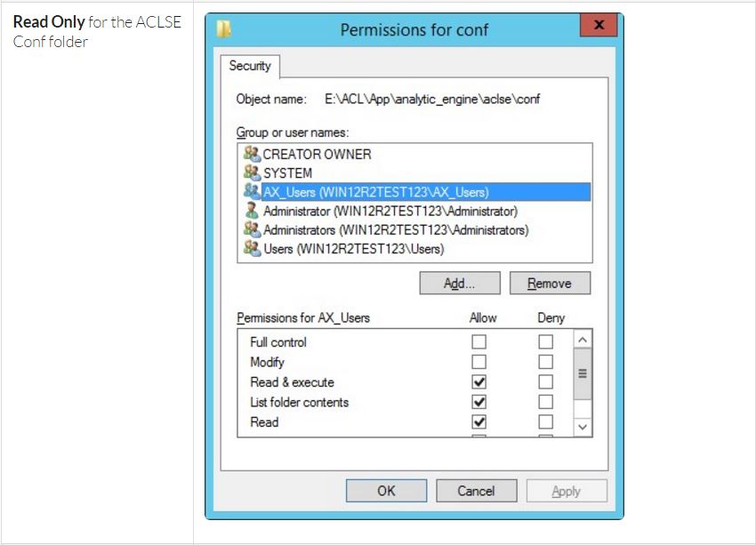
Task: Confirm permissions with OK
Action: click(386, 490)
